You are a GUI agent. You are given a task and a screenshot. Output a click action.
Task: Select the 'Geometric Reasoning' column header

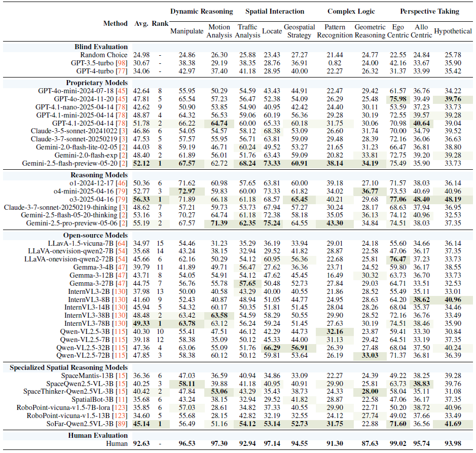pyautogui.click(x=370, y=31)
